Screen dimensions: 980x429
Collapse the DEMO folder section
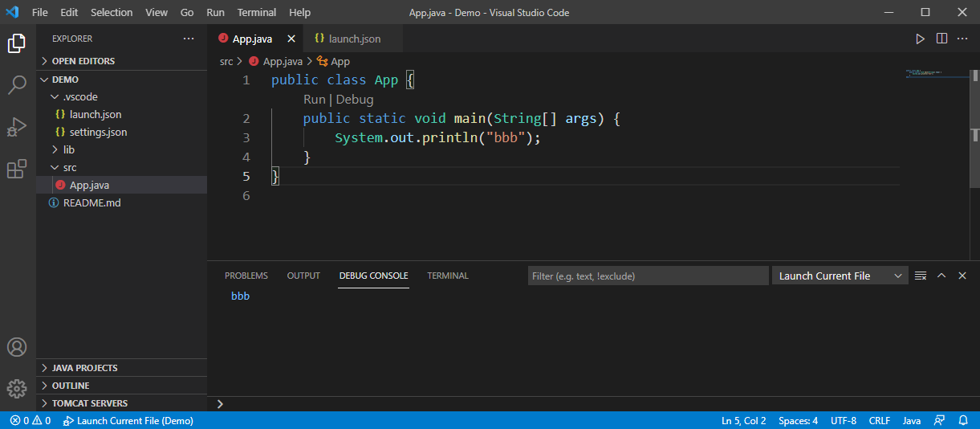[121, 80]
